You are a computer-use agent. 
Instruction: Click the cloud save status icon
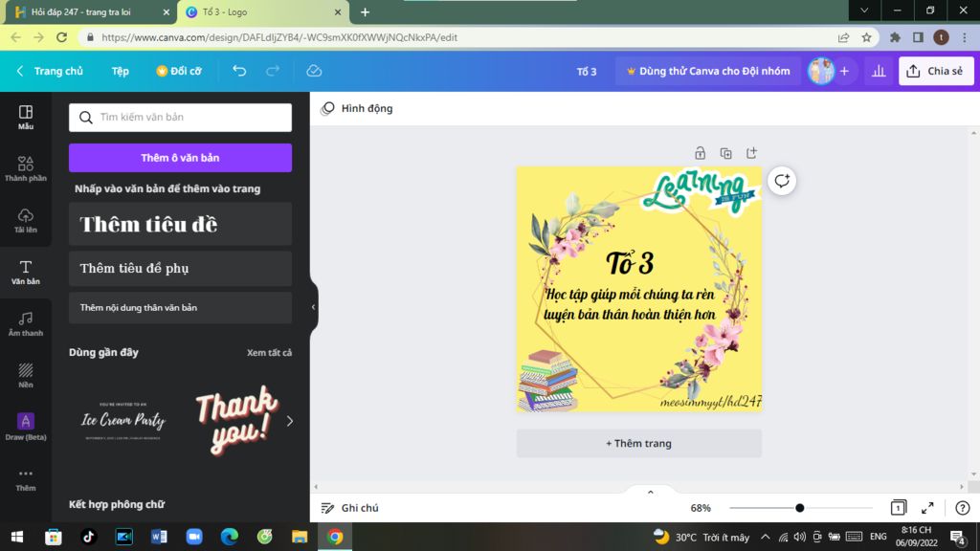314,71
